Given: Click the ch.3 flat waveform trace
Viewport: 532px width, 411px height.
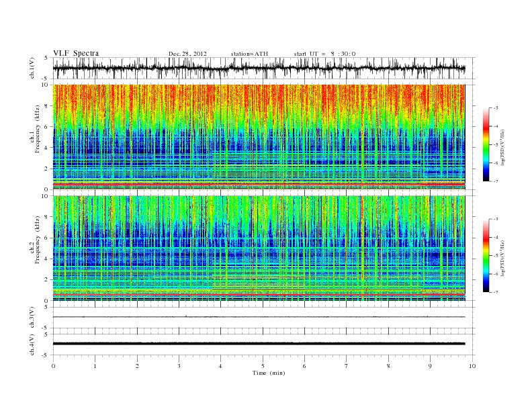Looking at the screenshot, I should click(x=259, y=317).
